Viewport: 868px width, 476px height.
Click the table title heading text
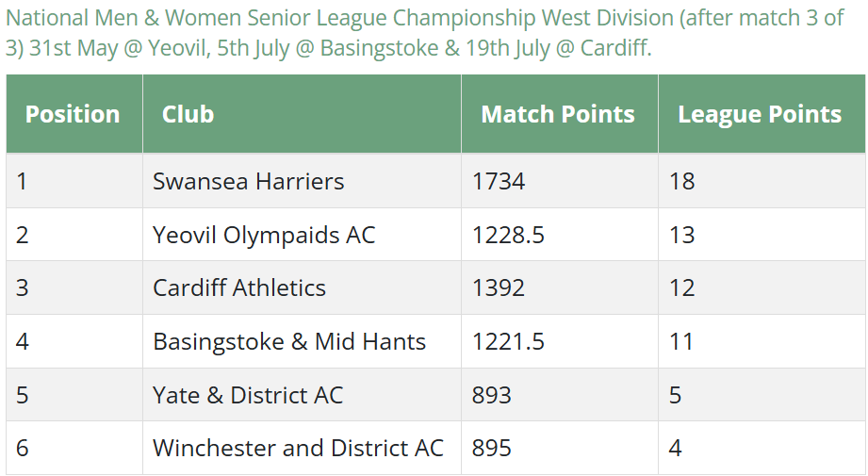(425, 33)
